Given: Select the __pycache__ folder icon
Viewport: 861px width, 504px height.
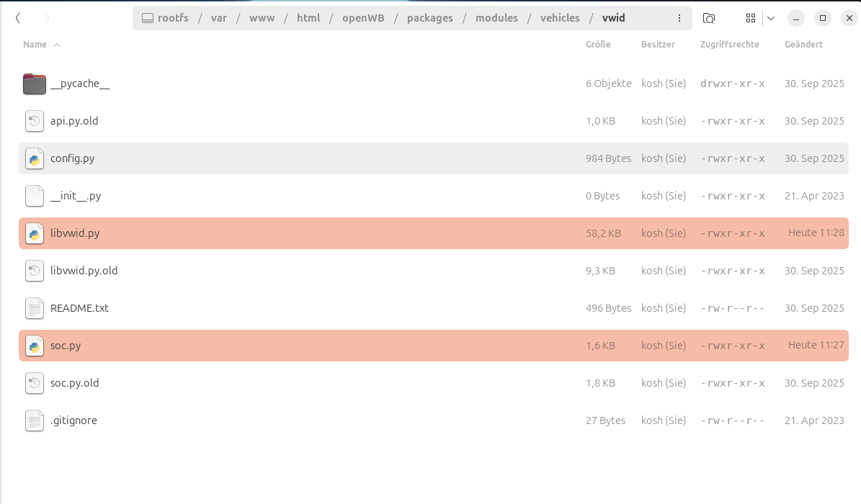Looking at the screenshot, I should 35,84.
